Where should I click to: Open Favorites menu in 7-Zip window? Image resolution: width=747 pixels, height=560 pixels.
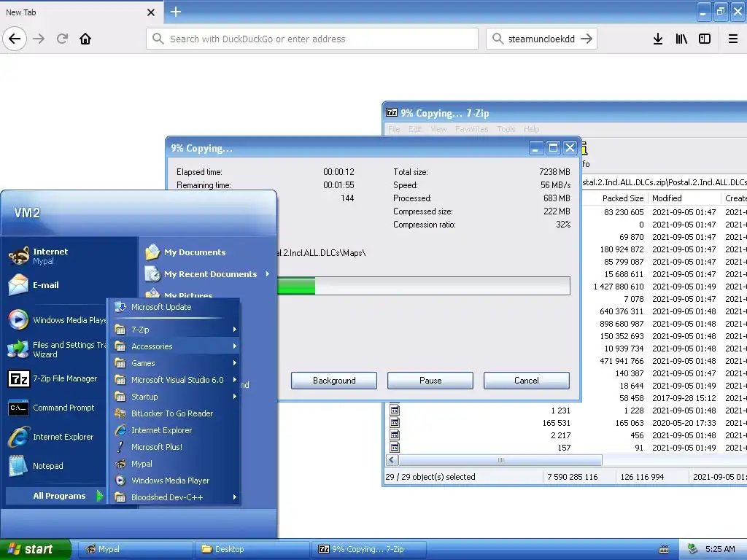[x=472, y=129]
